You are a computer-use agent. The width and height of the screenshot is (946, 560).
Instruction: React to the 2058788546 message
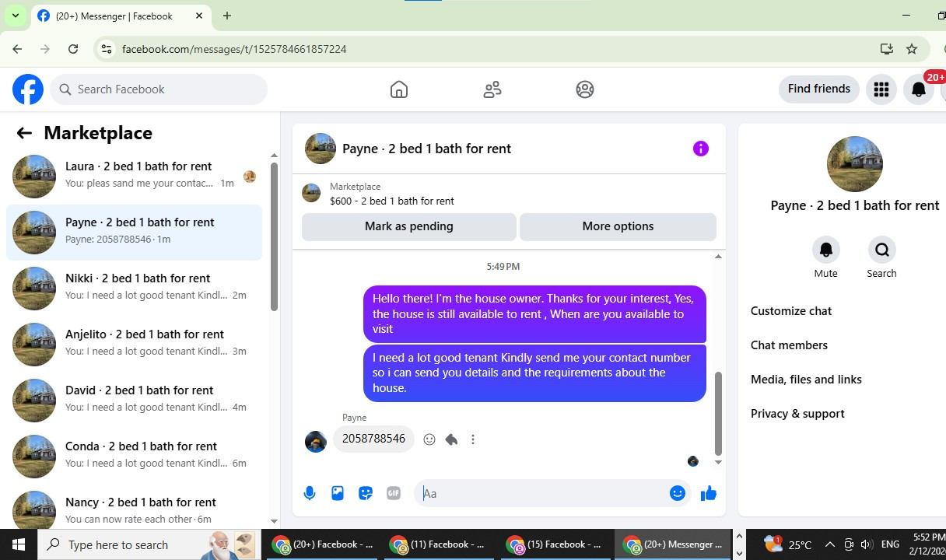pyautogui.click(x=429, y=439)
